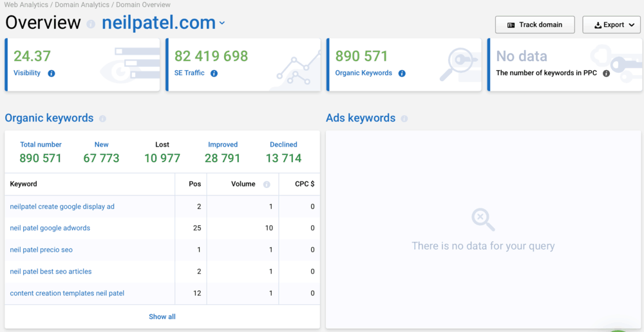Open the Visibility metric link

[27, 73]
